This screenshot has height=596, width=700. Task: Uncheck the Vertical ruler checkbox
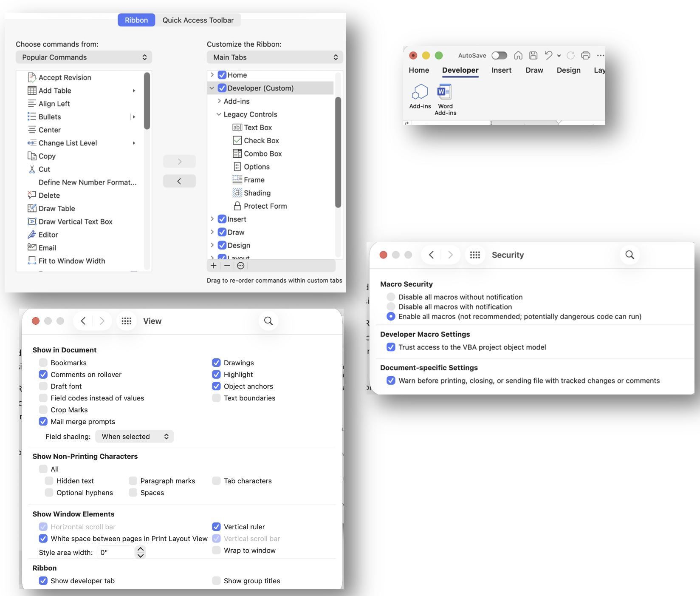point(216,527)
